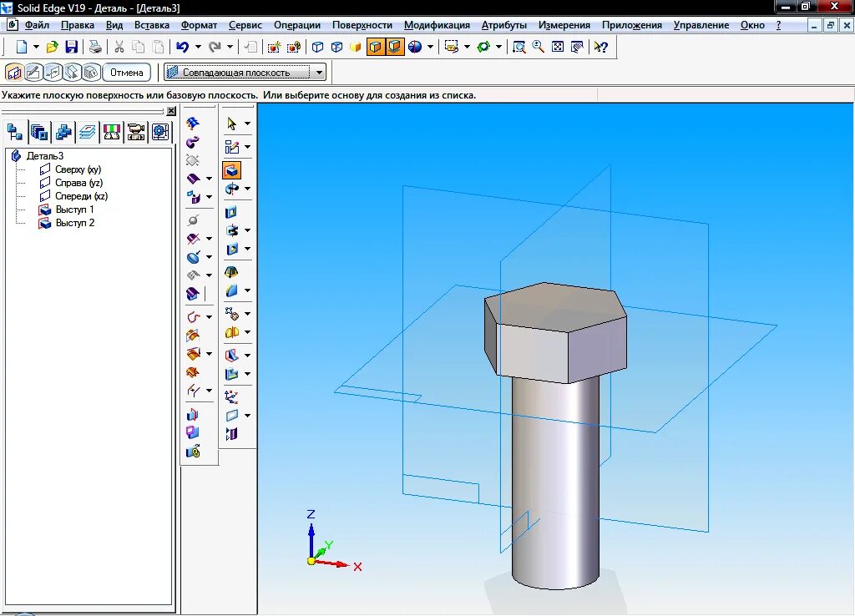
Task: Open the Layers tab in EdgeBar
Action: pyautogui.click(x=87, y=132)
